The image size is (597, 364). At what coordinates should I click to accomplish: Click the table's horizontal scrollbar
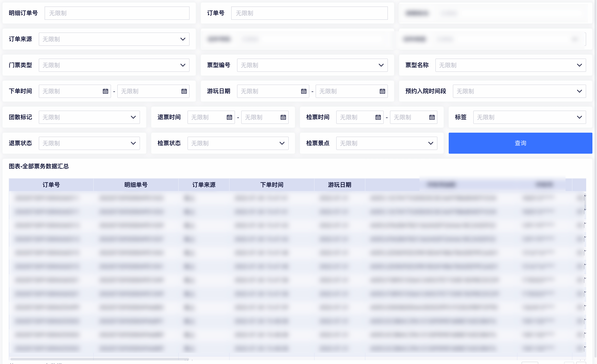coord(99,359)
